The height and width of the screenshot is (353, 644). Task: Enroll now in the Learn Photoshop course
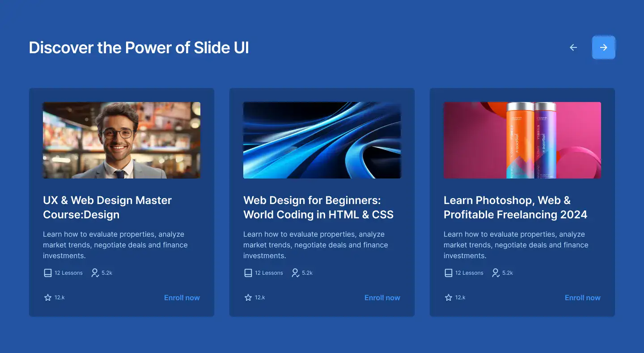(583, 298)
